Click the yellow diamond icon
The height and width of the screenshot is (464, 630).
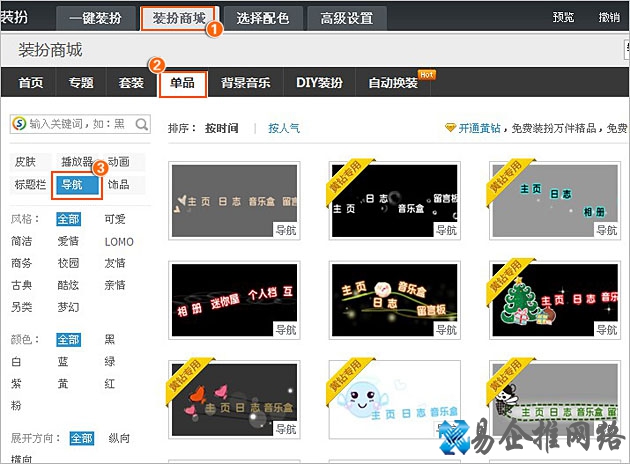pos(450,128)
